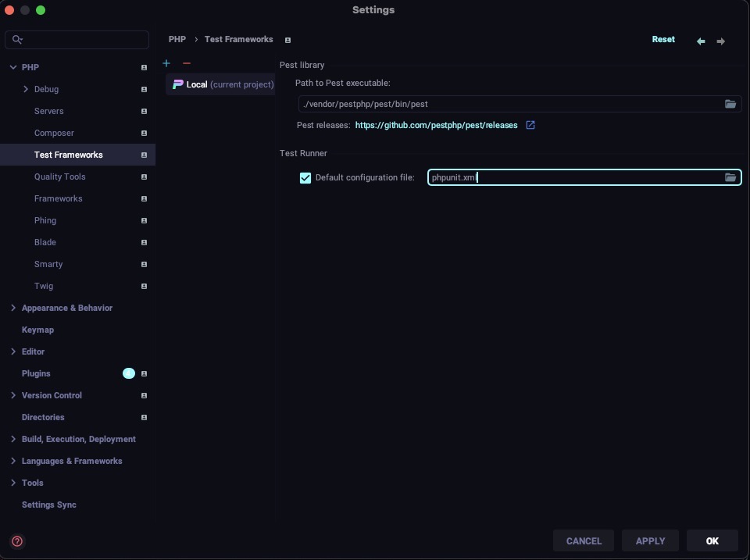Click the APPLY button

[650, 541]
